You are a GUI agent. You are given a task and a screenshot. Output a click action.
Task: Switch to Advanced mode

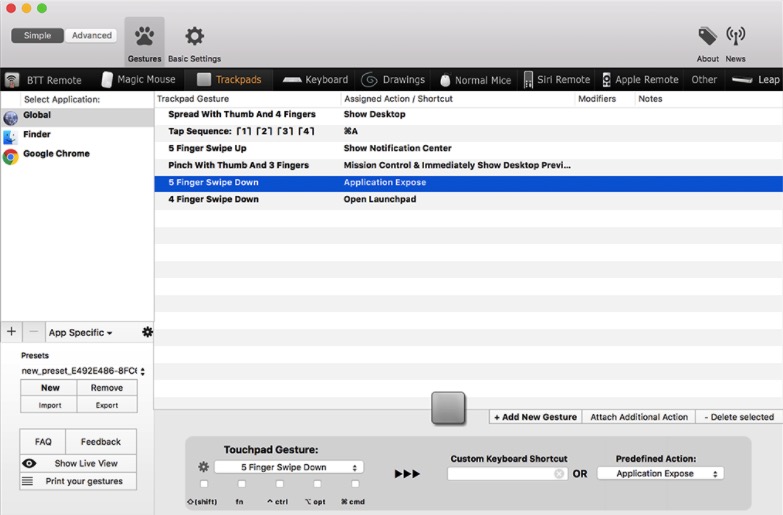click(x=91, y=35)
